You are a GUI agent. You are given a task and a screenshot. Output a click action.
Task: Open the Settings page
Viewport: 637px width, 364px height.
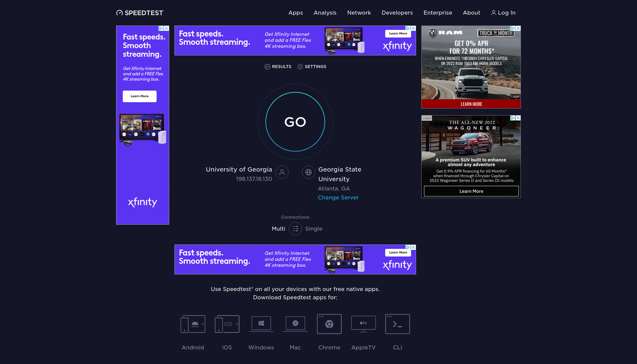point(312,67)
